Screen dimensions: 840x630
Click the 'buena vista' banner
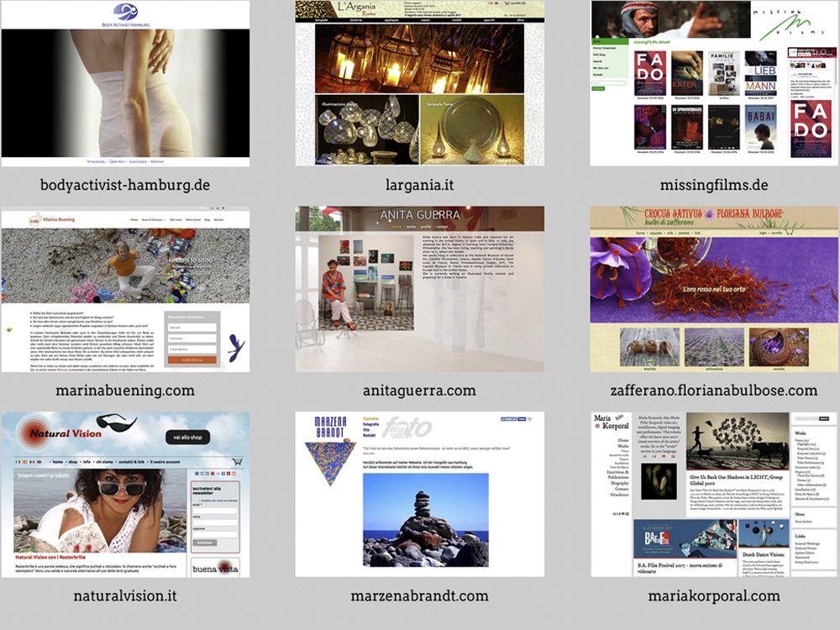(x=215, y=569)
